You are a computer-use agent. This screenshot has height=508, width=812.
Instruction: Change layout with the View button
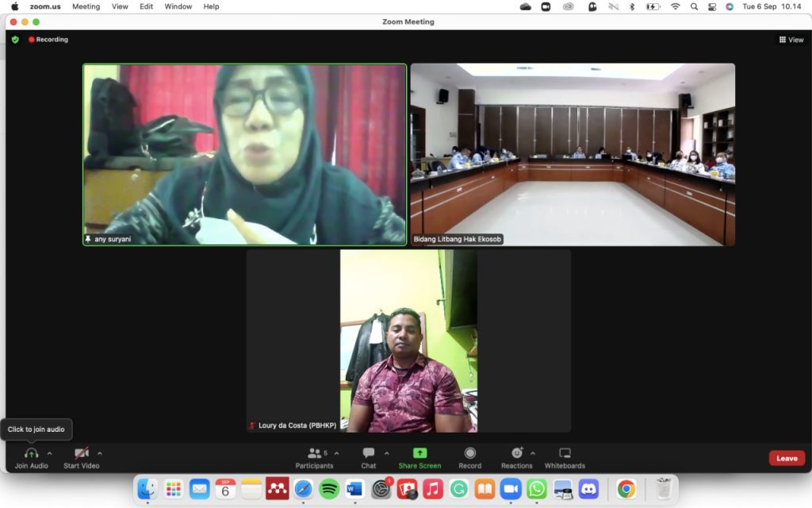791,40
